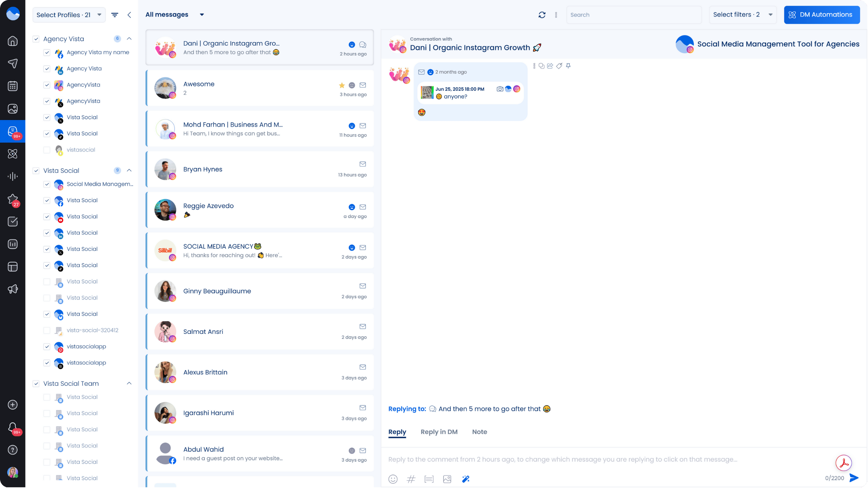Attach an image using the image icon

click(447, 479)
